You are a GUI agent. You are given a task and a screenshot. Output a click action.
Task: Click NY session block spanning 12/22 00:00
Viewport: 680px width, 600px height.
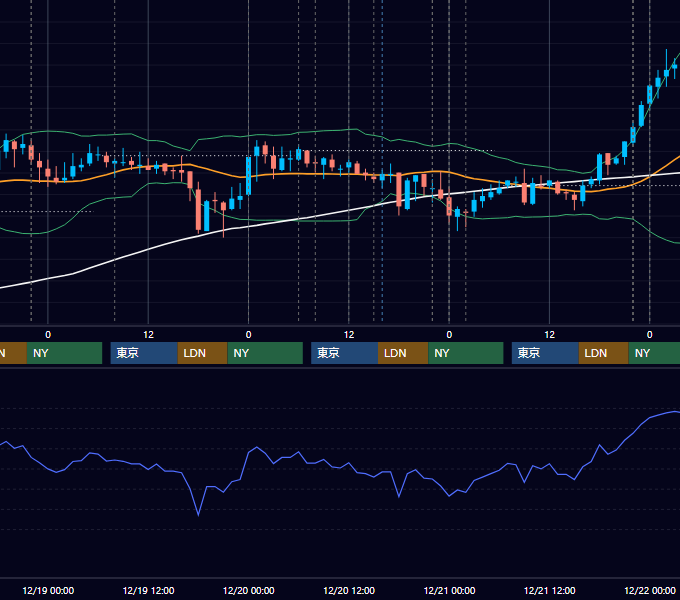(654, 353)
